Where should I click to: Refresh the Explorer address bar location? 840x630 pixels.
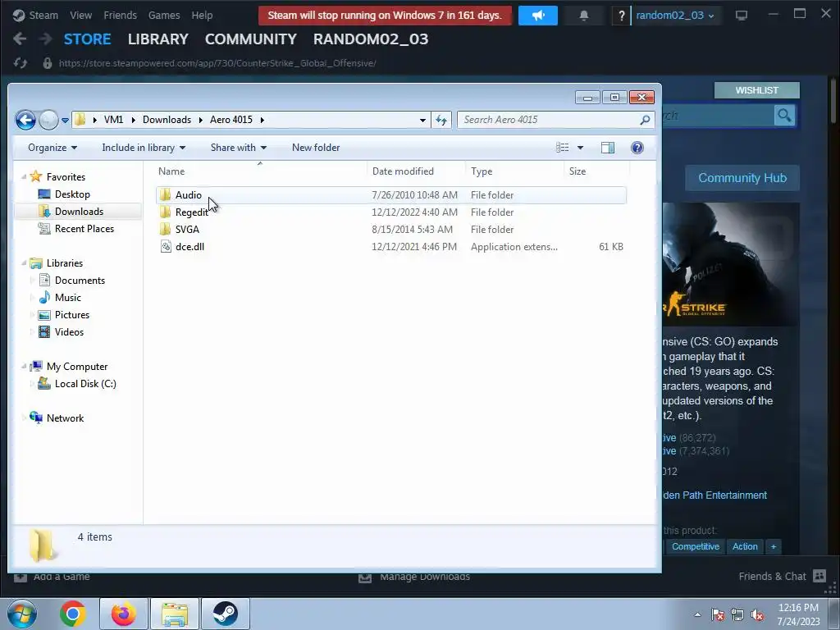[x=441, y=120]
